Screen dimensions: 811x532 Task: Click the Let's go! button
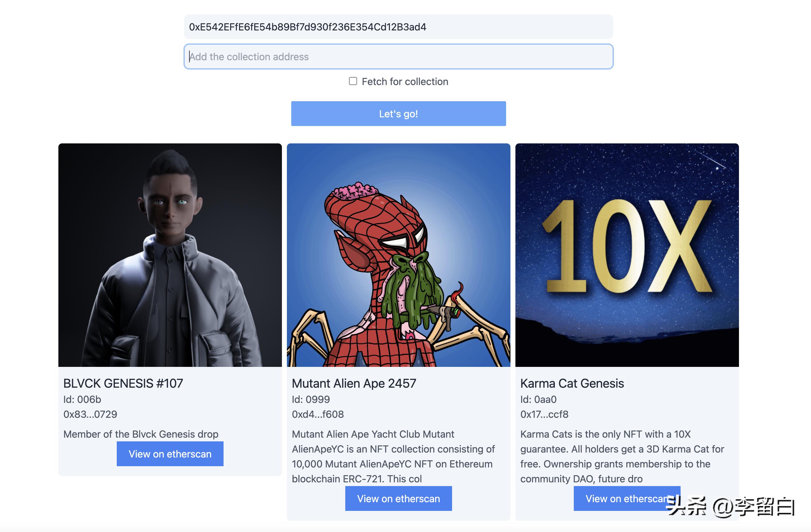[x=398, y=113]
